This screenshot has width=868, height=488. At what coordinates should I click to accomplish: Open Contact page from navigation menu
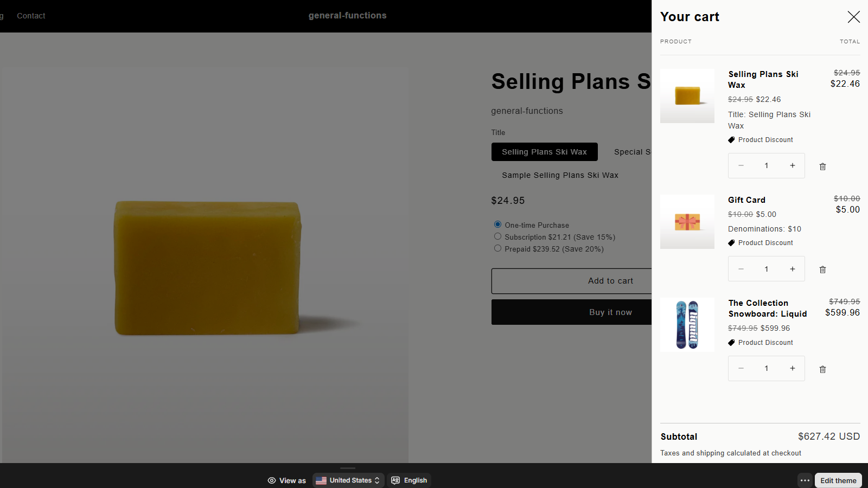31,16
